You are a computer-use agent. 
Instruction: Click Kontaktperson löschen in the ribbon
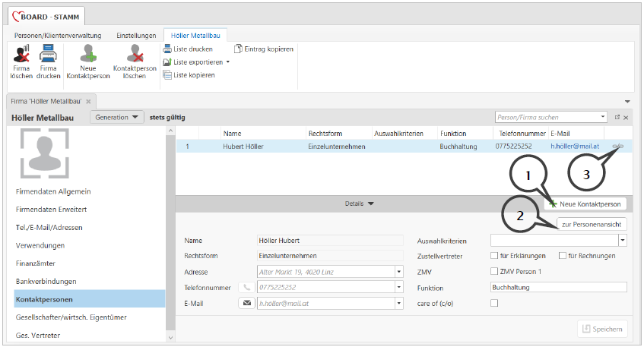coord(135,55)
